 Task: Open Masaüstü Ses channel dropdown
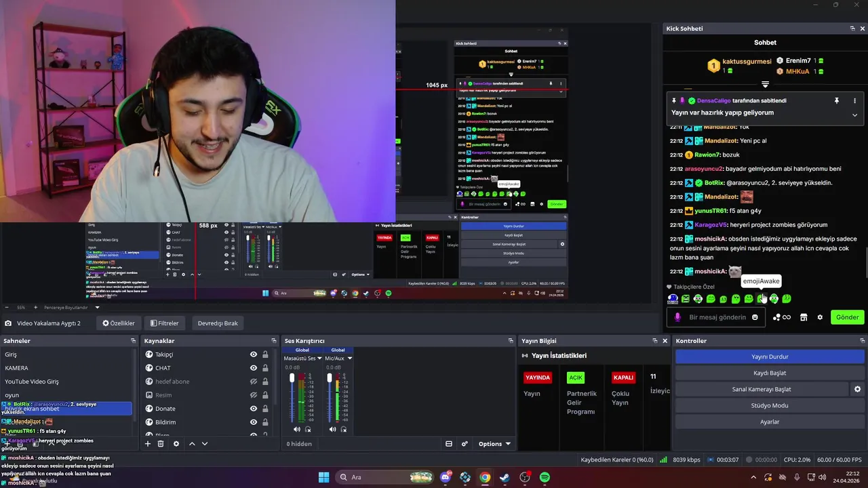click(x=319, y=359)
